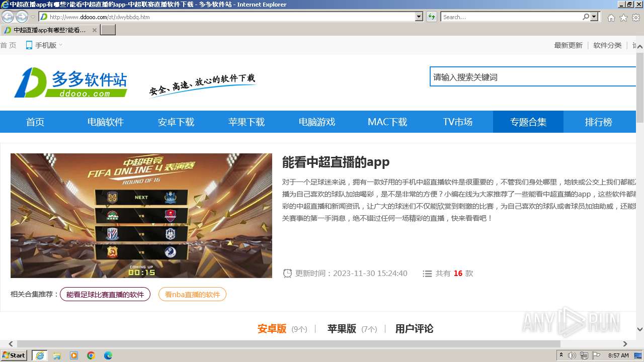Open 电脑软件 navigation item
This screenshot has height=362, width=644.
(106, 122)
